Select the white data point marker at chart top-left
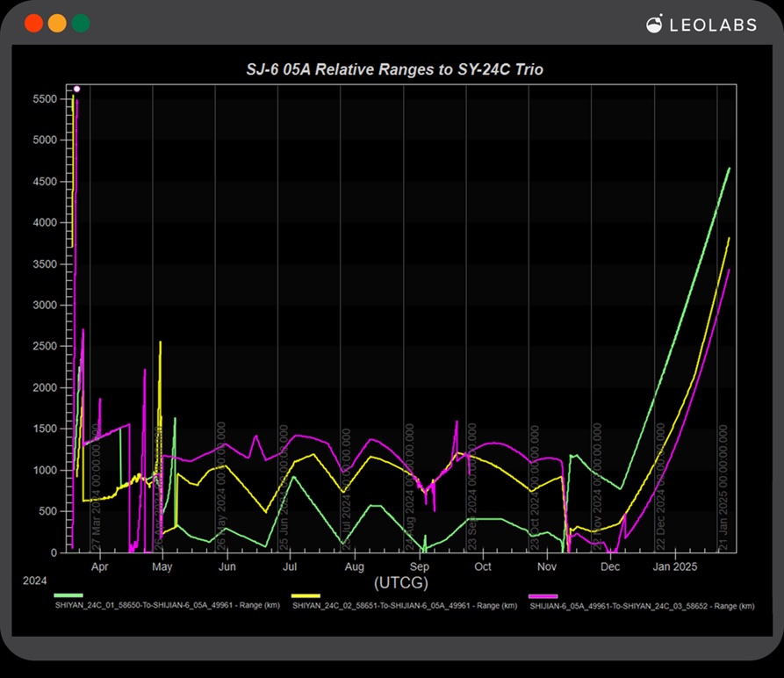Image resolution: width=784 pixels, height=678 pixels. pyautogui.click(x=76, y=89)
